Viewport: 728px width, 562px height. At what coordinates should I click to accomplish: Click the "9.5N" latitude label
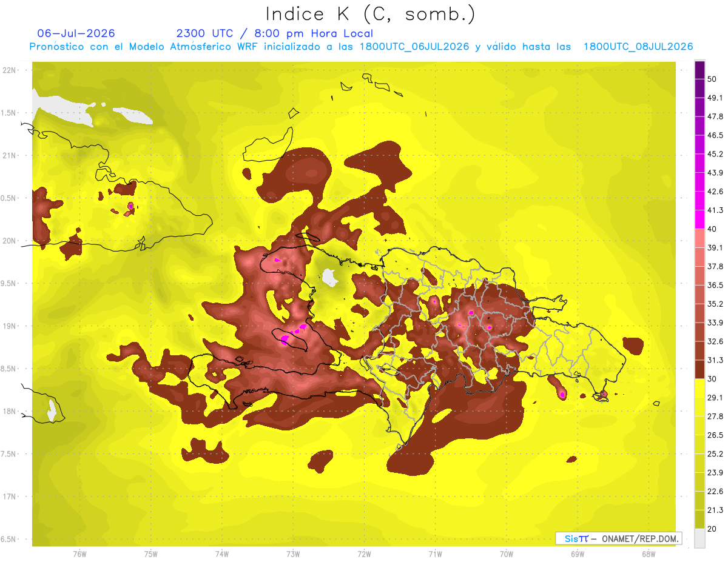click(x=9, y=283)
